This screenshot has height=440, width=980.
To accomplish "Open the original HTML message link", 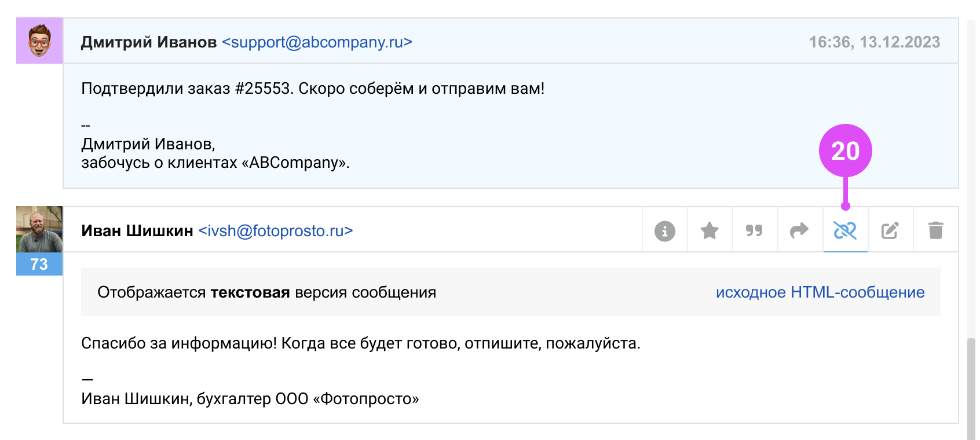I will click(x=820, y=292).
